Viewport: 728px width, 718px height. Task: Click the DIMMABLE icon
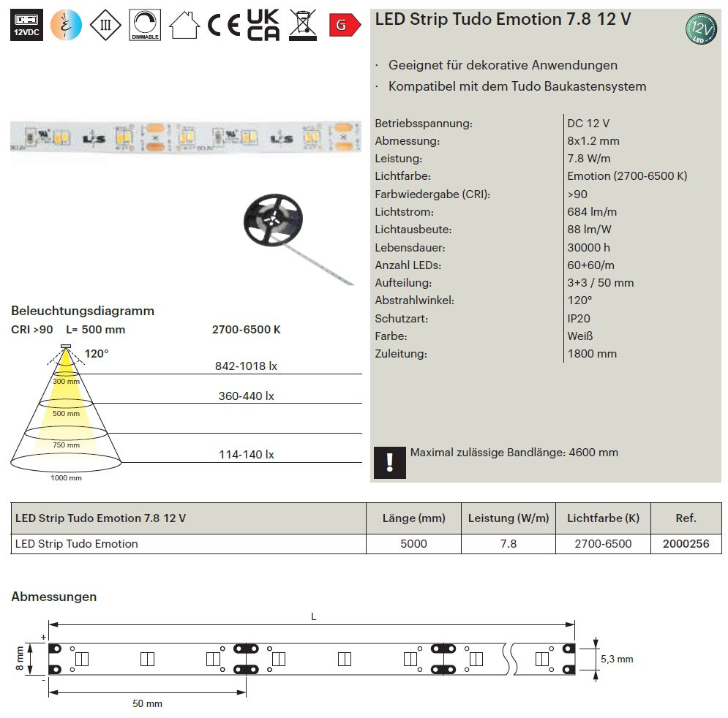coord(145,25)
